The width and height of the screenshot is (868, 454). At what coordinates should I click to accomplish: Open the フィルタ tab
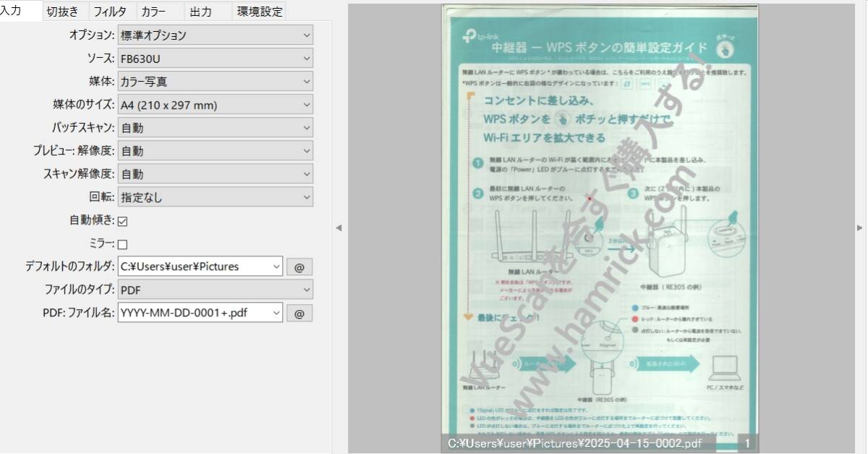coord(110,11)
